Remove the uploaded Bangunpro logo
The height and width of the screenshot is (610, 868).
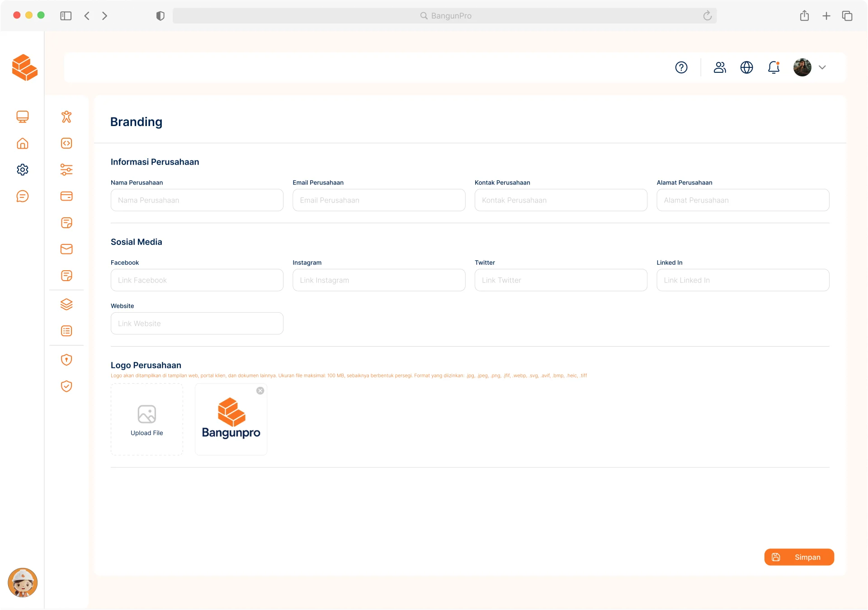click(x=260, y=391)
